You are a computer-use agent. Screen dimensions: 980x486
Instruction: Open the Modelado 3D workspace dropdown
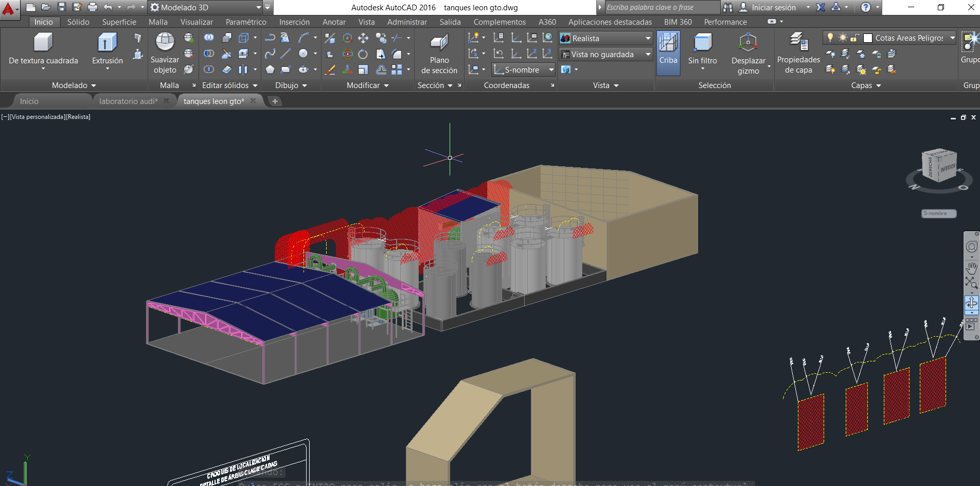click(x=258, y=7)
